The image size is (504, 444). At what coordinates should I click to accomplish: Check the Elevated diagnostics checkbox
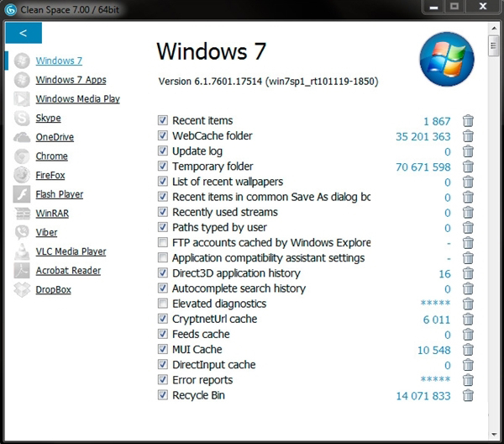click(163, 303)
